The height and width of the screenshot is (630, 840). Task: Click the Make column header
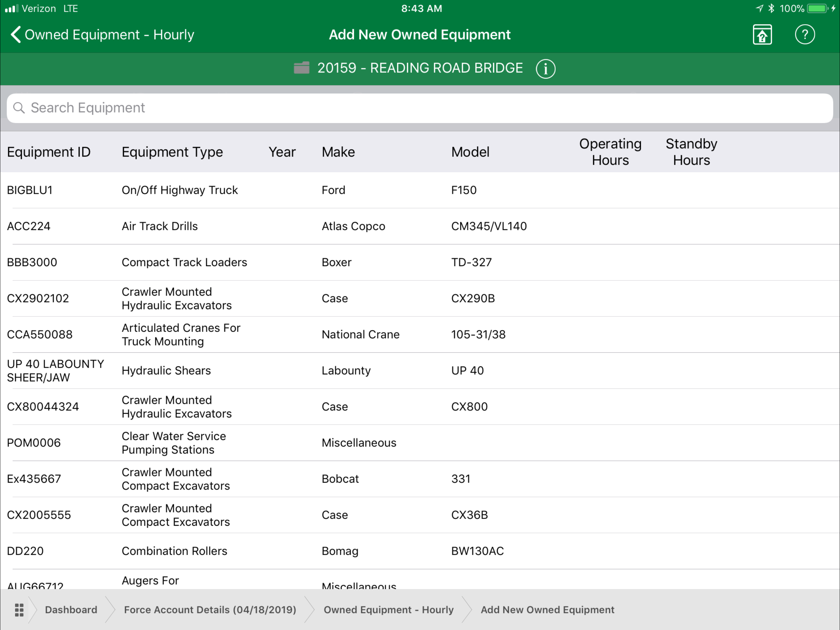click(x=338, y=152)
